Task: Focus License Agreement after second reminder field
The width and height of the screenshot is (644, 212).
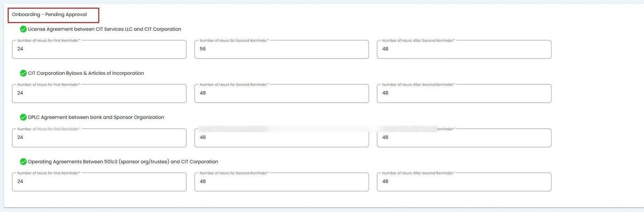Action: pos(464,49)
